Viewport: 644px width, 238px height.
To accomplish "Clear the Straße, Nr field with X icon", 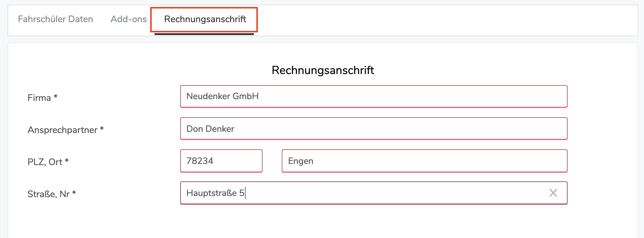I will tap(553, 193).
